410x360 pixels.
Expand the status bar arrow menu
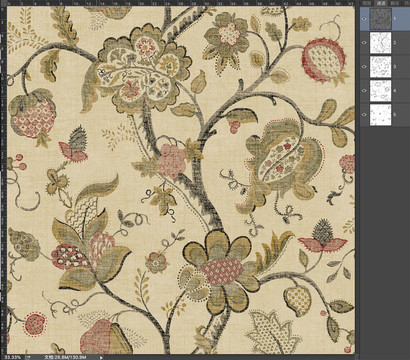point(101,357)
